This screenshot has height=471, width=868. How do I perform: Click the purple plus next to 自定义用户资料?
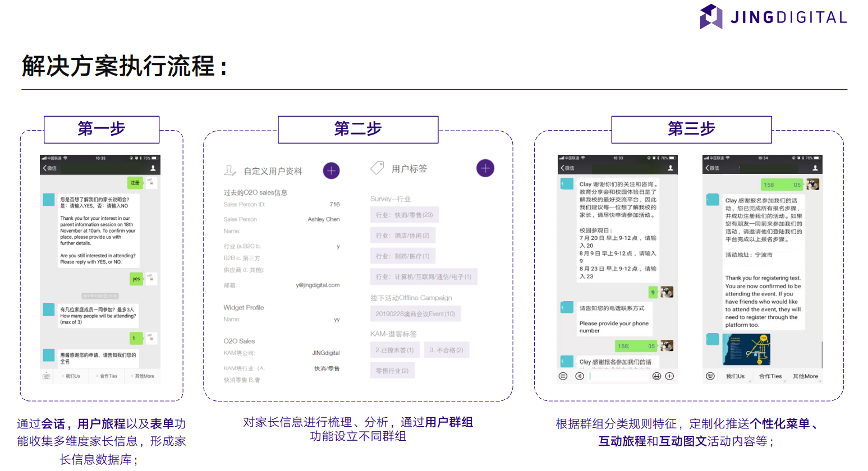pos(331,170)
